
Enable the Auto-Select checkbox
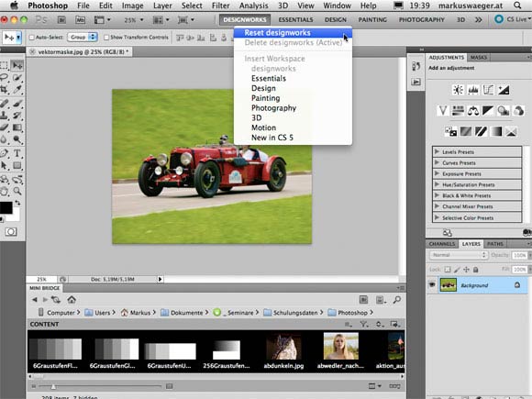pos(31,38)
